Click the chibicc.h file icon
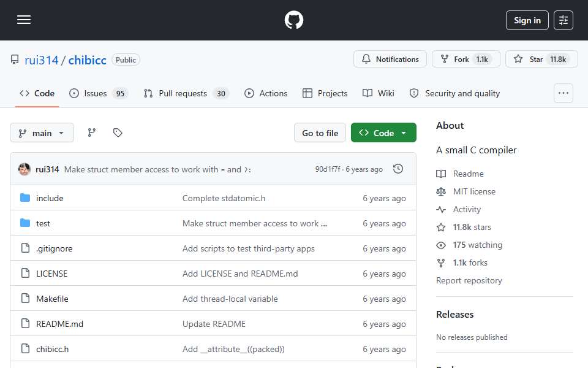Image resolution: width=588 pixels, height=368 pixels. coord(25,348)
